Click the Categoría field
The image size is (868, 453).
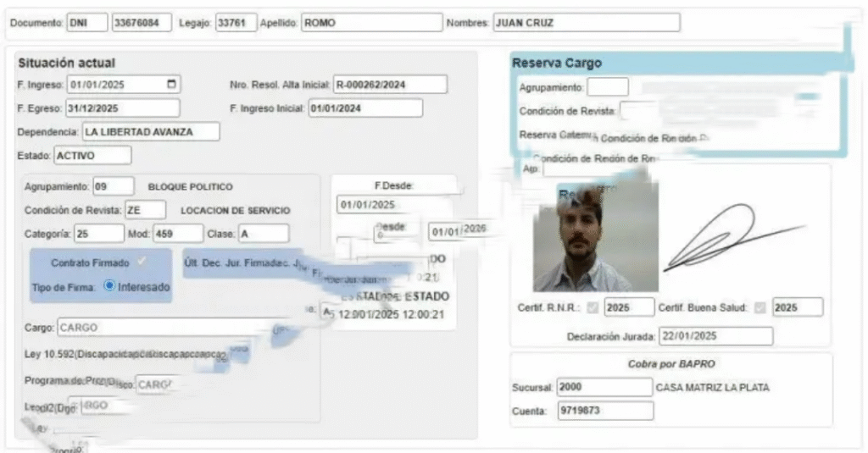pyautogui.click(x=98, y=234)
